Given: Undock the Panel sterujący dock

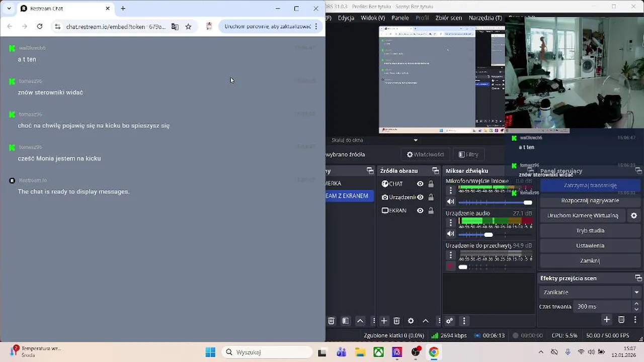Looking at the screenshot, I should pos(638,171).
